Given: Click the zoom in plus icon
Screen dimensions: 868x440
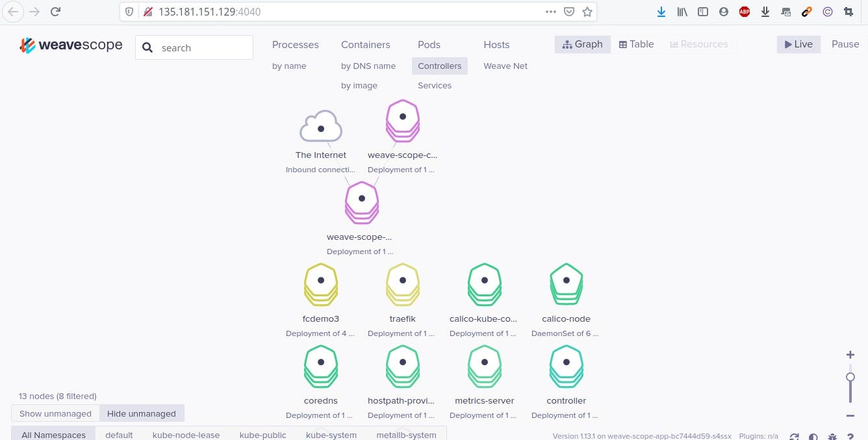Looking at the screenshot, I should pos(850,355).
